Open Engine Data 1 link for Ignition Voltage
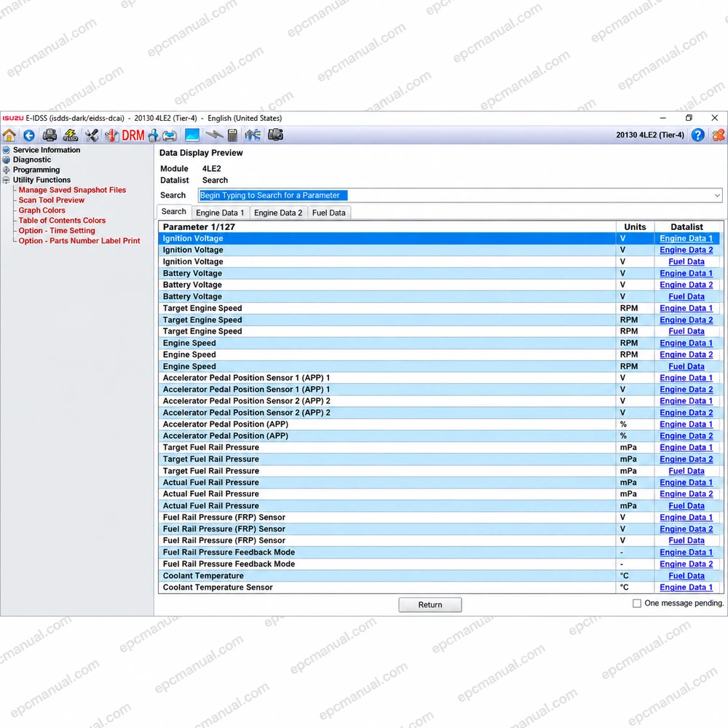Viewport: 728px width, 728px height. (686, 238)
